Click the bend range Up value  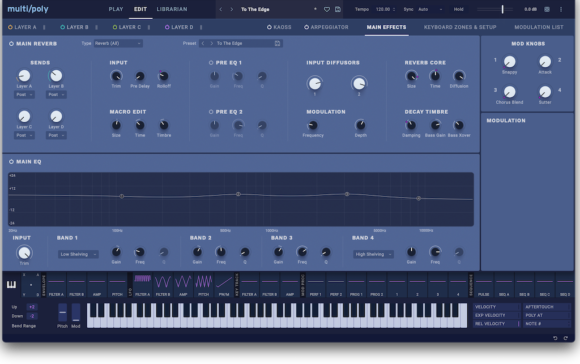coord(31,307)
